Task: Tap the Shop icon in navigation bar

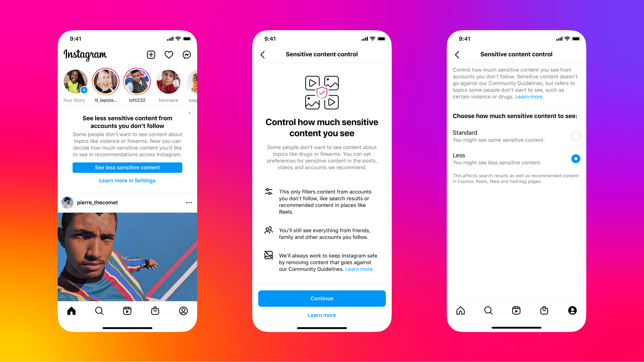Action: pos(155,310)
